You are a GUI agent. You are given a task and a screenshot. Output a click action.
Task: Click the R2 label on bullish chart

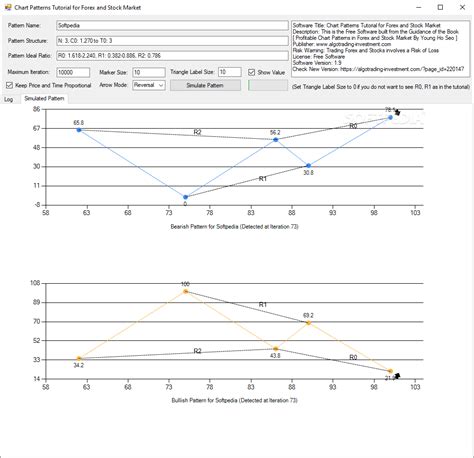197,351
